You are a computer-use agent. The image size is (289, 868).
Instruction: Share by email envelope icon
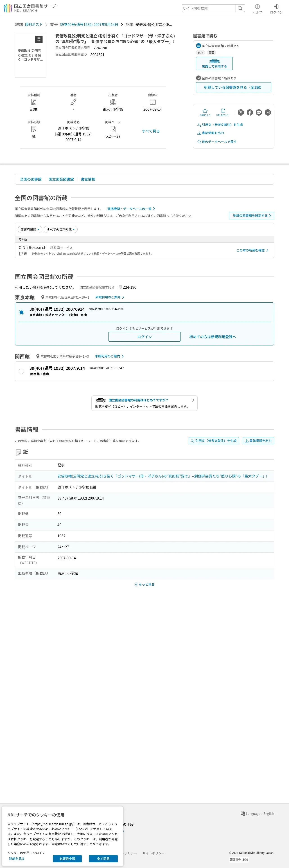(268, 112)
